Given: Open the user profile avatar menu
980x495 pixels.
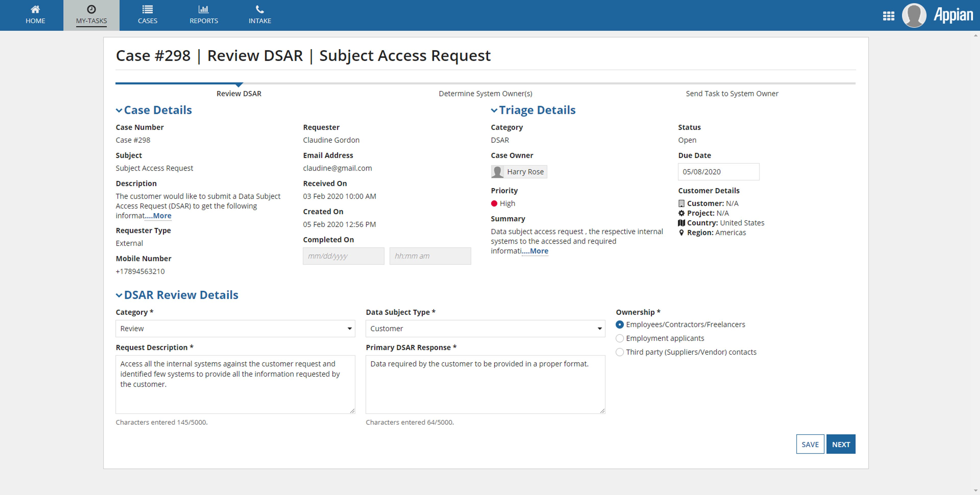Looking at the screenshot, I should tap(914, 15).
